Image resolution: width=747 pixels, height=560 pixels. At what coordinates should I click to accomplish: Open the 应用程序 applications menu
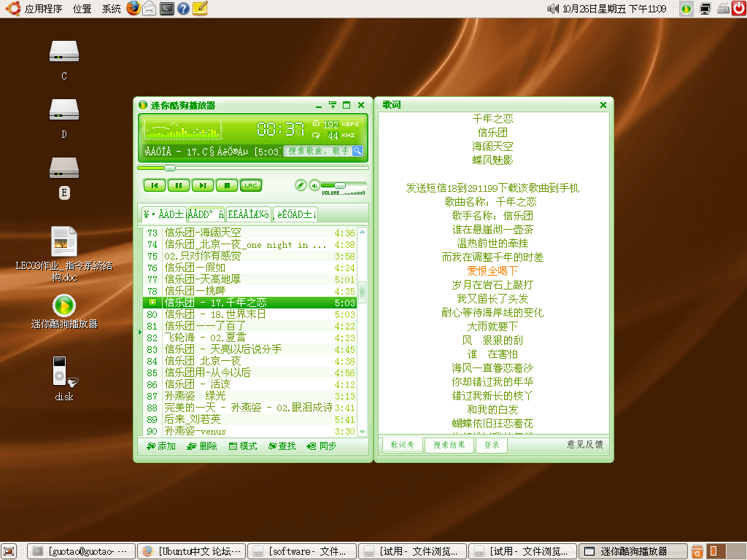click(43, 9)
